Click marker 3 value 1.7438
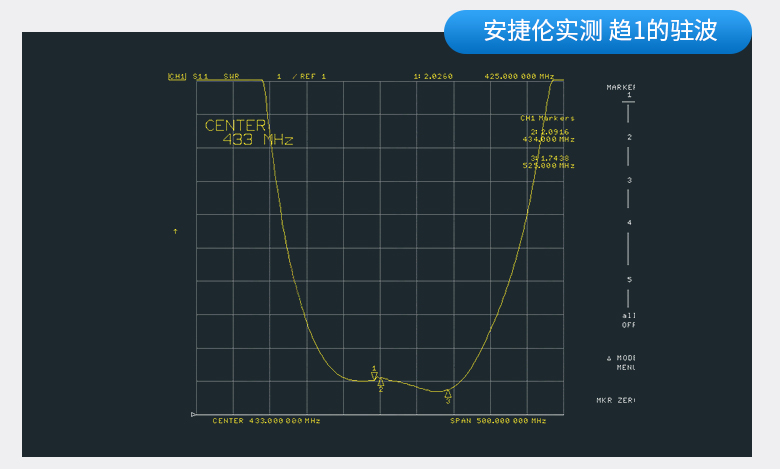Viewport: 780px width, 469px height. pyautogui.click(x=550, y=158)
